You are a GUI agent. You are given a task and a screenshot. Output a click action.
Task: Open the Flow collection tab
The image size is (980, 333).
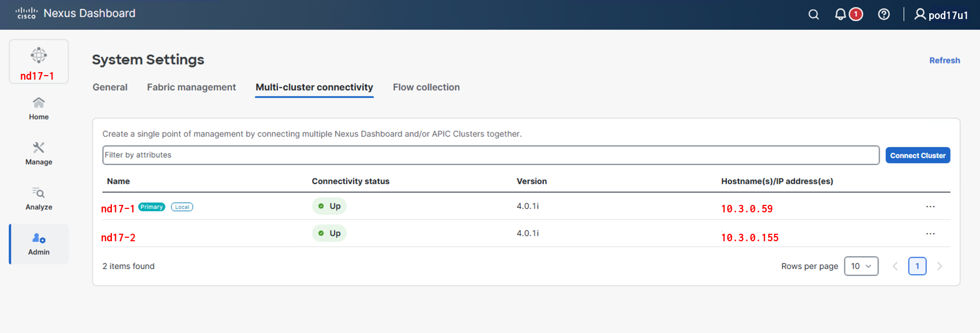point(426,87)
